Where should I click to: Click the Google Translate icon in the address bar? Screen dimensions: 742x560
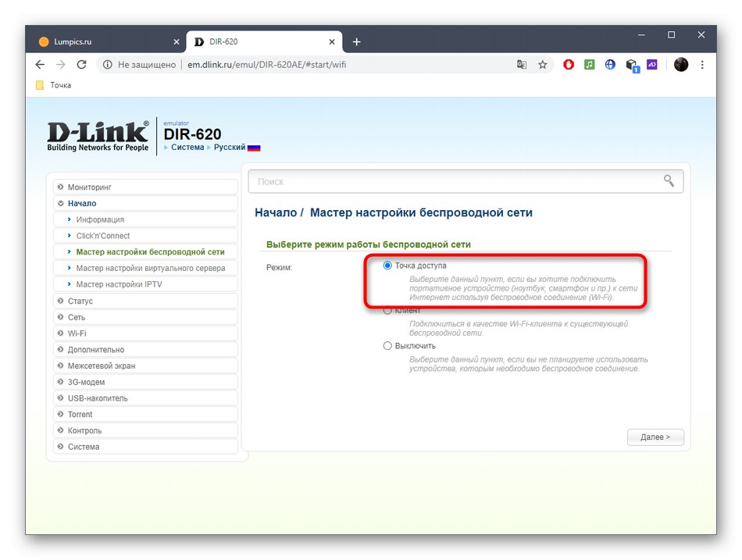click(x=522, y=65)
